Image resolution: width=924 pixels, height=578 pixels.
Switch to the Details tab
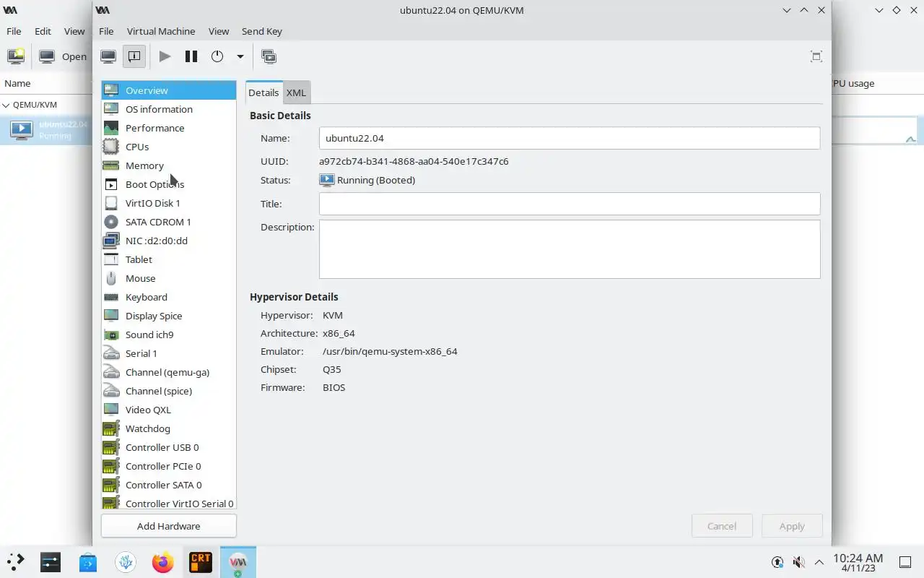click(x=263, y=92)
